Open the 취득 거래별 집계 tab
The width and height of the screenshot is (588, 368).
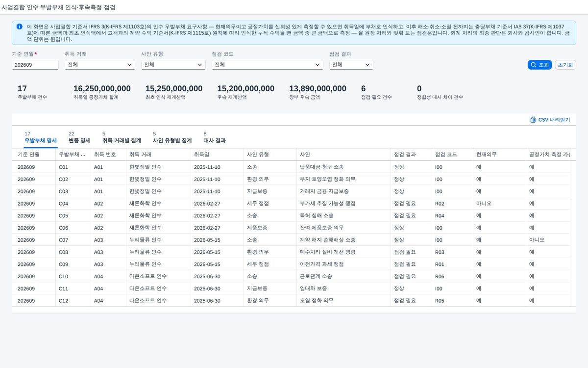pyautogui.click(x=122, y=137)
